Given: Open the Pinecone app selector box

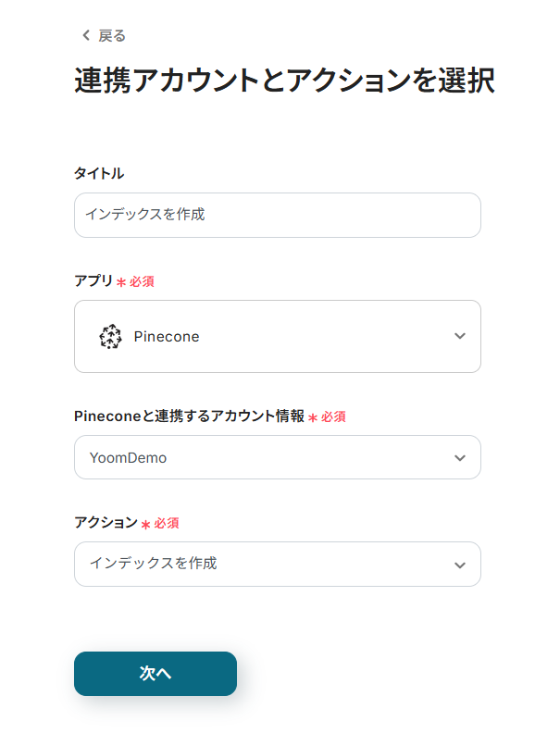Looking at the screenshot, I should (278, 337).
